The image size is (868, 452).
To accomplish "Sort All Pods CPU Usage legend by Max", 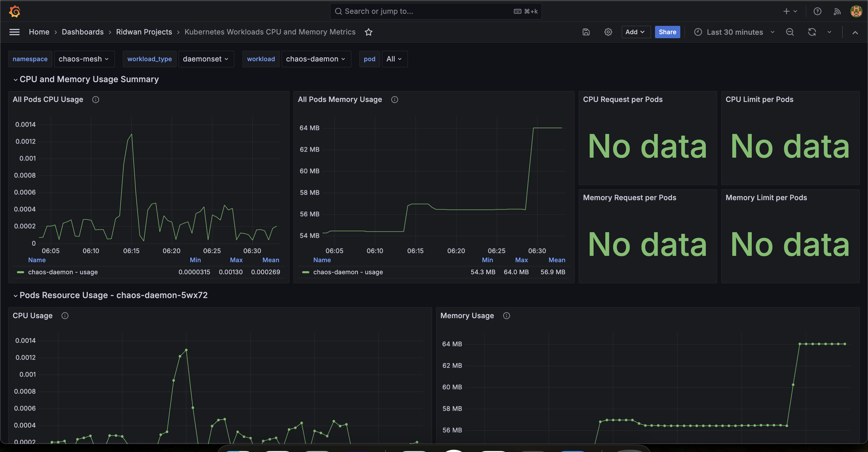I will [236, 260].
